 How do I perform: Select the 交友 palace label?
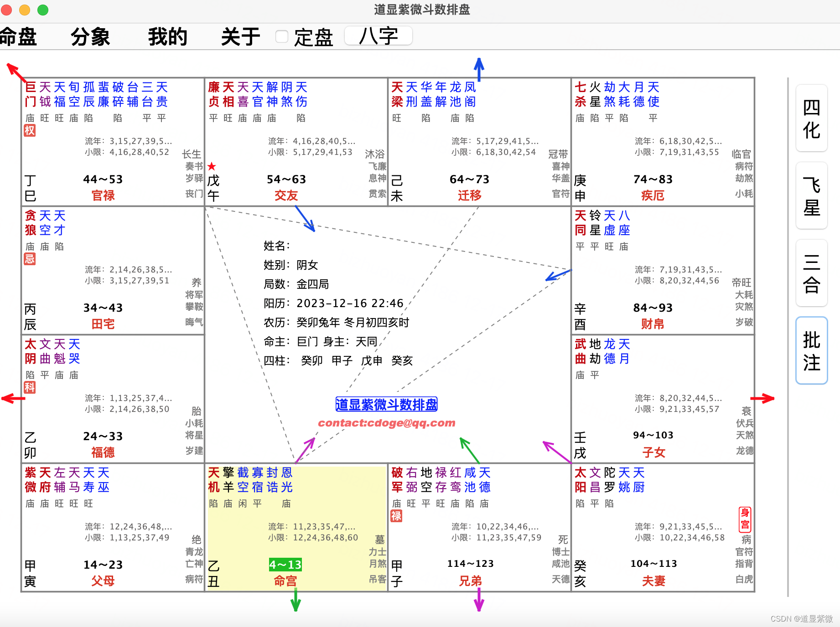coord(286,195)
